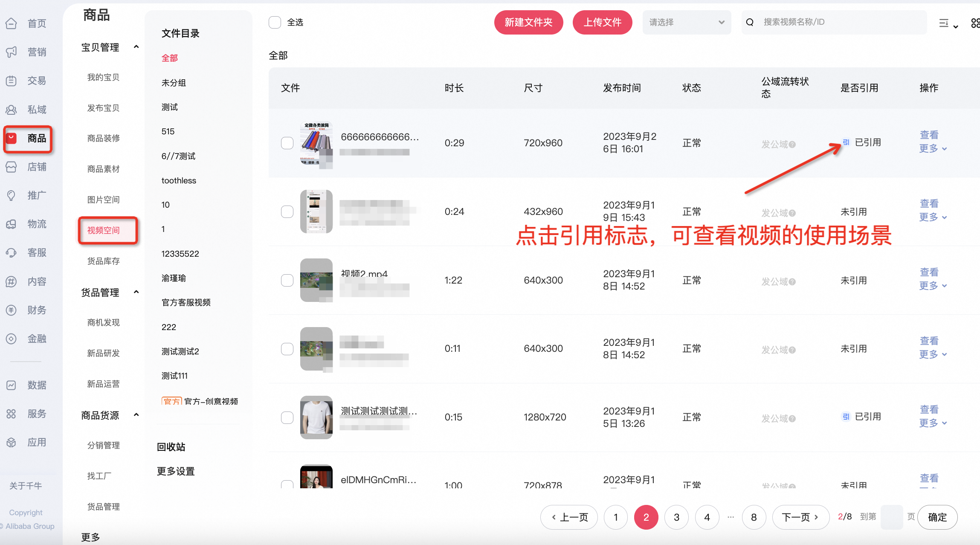
Task: Open the 首页 home icon
Action: pyautogui.click(x=12, y=23)
